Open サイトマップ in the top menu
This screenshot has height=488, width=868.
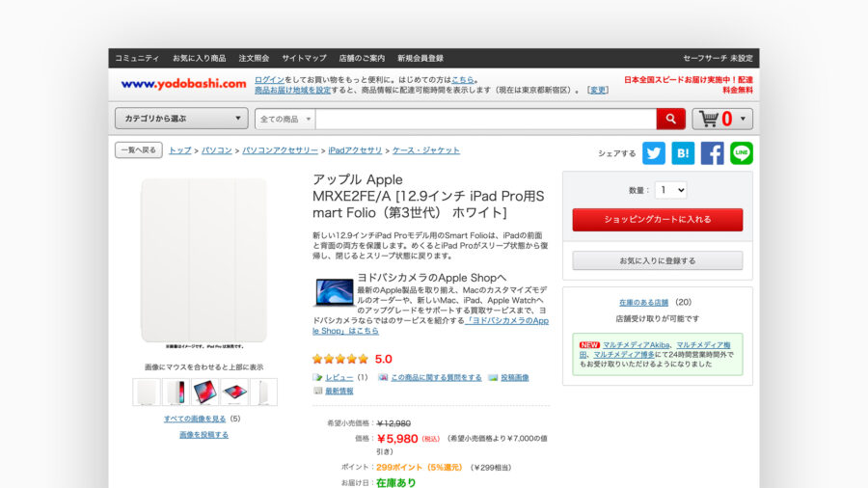click(x=304, y=58)
